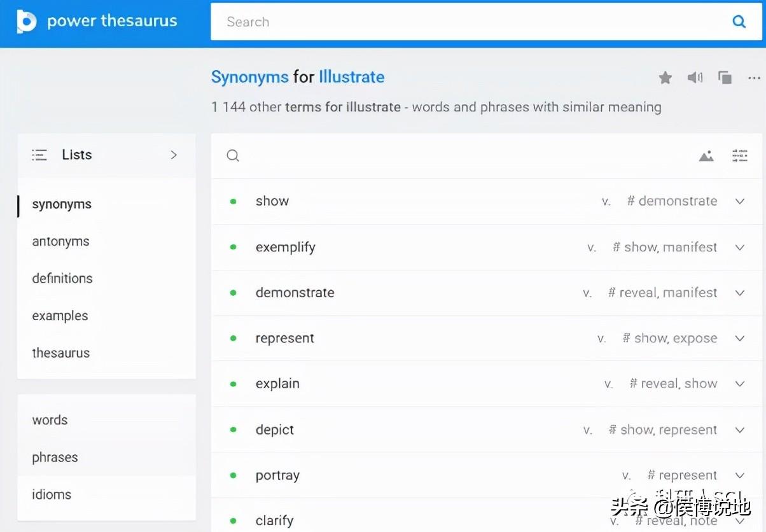Expand the depict synonym row

coord(740,430)
